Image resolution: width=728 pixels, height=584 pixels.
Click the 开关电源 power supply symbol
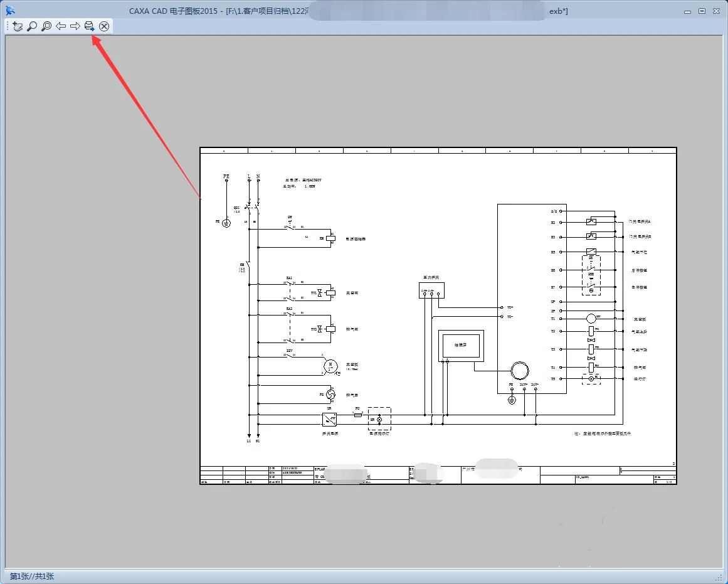pyautogui.click(x=329, y=419)
